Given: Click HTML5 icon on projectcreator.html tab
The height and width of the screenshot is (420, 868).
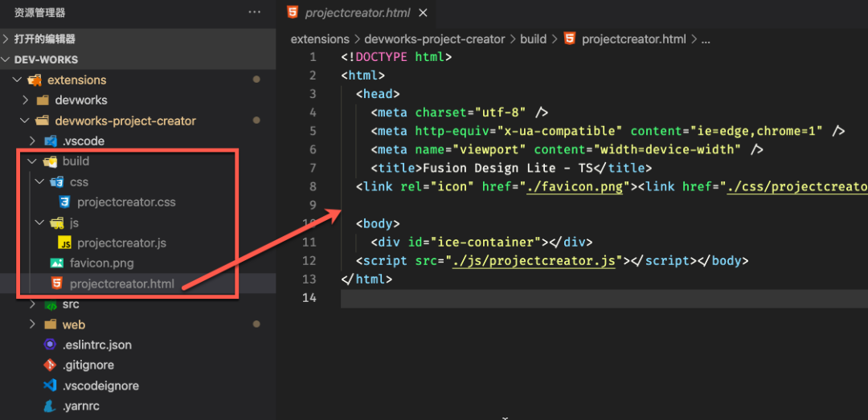Looking at the screenshot, I should coord(293,12).
